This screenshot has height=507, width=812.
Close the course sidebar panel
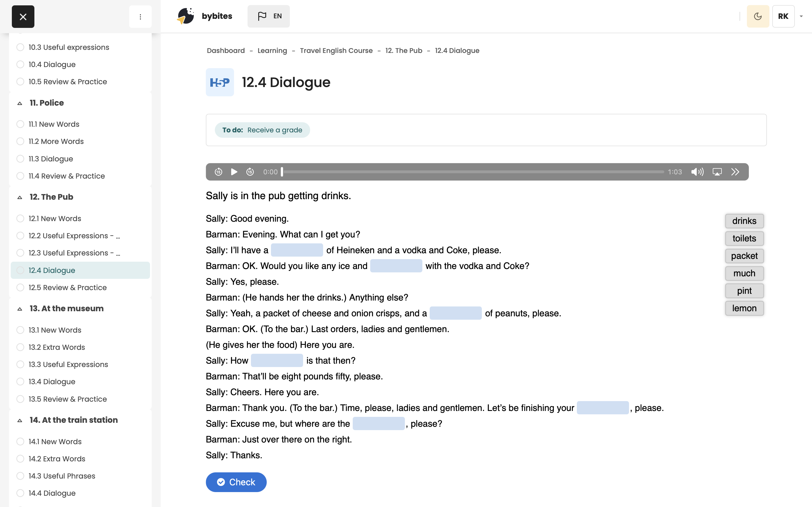click(x=23, y=16)
